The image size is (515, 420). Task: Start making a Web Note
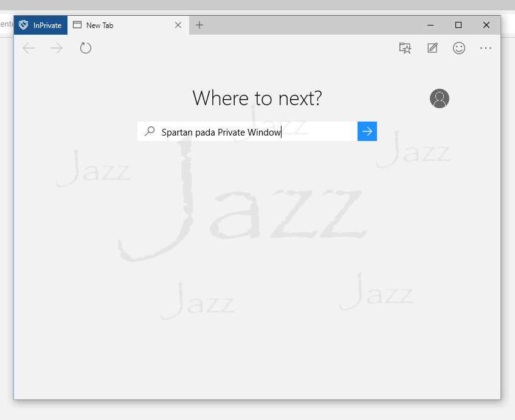point(432,48)
